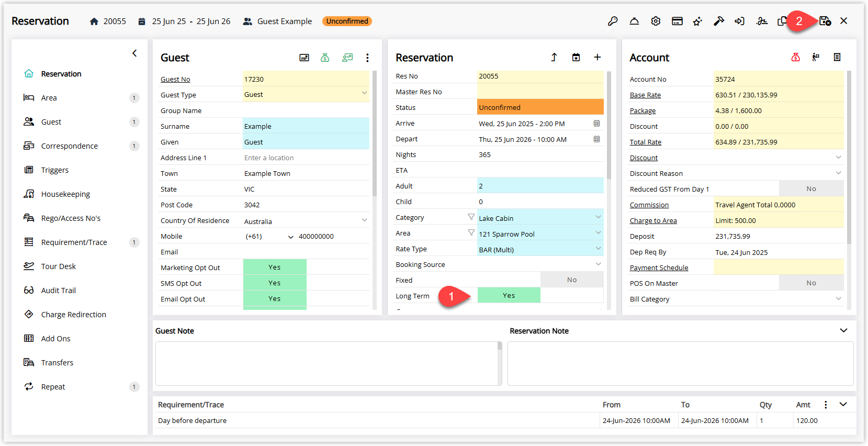Viewport: 868px width, 446px height.
Task: Toggle the Long Term Yes switch
Action: pos(509,295)
